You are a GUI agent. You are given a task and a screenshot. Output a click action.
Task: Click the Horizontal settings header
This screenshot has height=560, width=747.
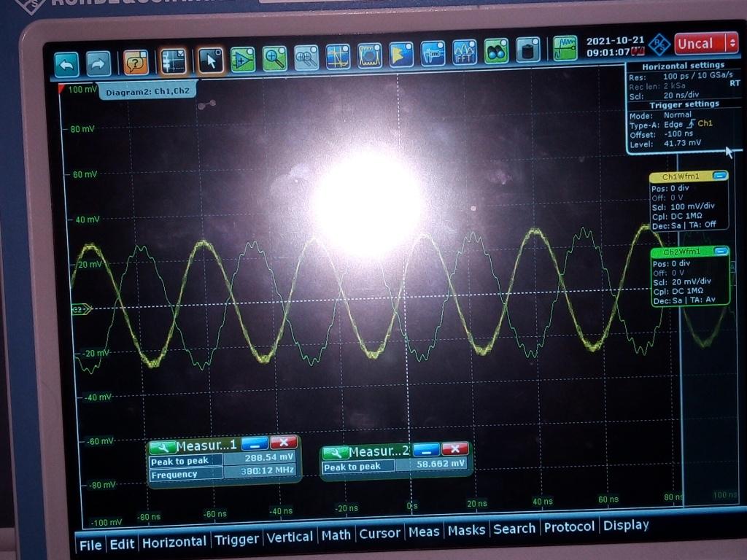tap(683, 66)
